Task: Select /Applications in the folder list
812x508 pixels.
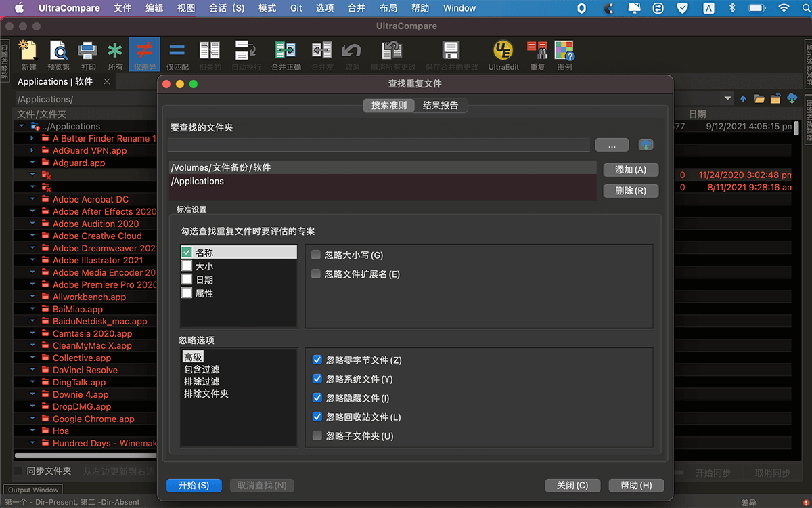Action: pos(383,182)
